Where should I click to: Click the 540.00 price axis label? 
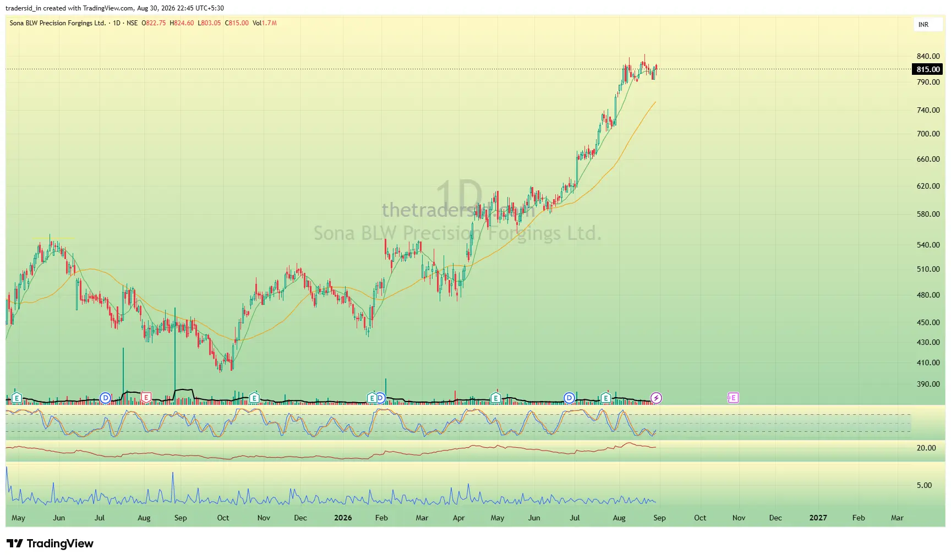928,245
